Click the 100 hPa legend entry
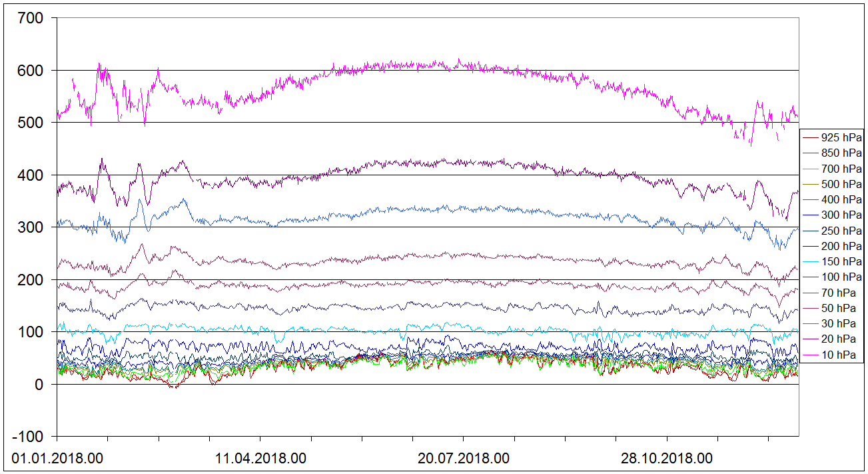 (x=841, y=277)
